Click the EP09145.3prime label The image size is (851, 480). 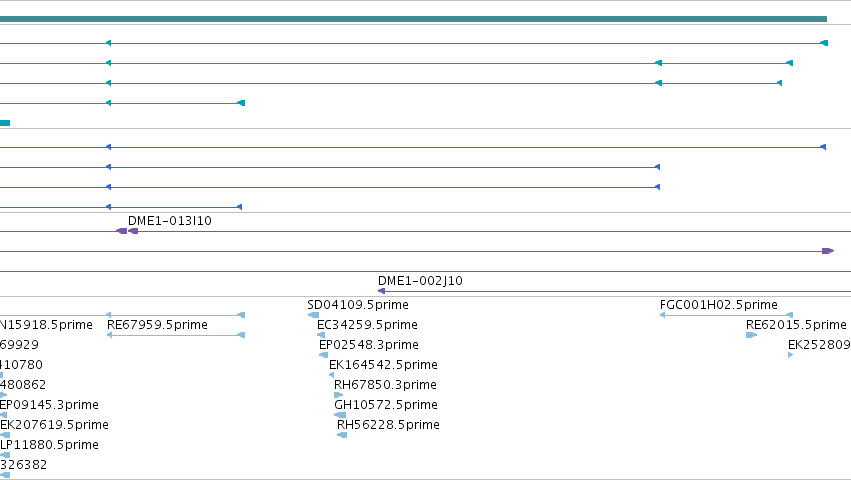(x=49, y=405)
